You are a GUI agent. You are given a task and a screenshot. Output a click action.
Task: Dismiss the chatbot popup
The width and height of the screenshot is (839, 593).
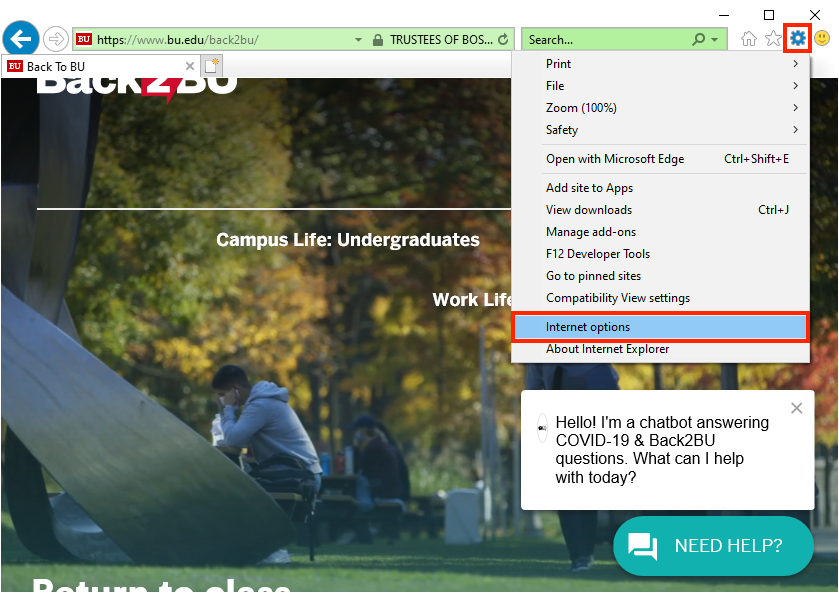(x=796, y=408)
